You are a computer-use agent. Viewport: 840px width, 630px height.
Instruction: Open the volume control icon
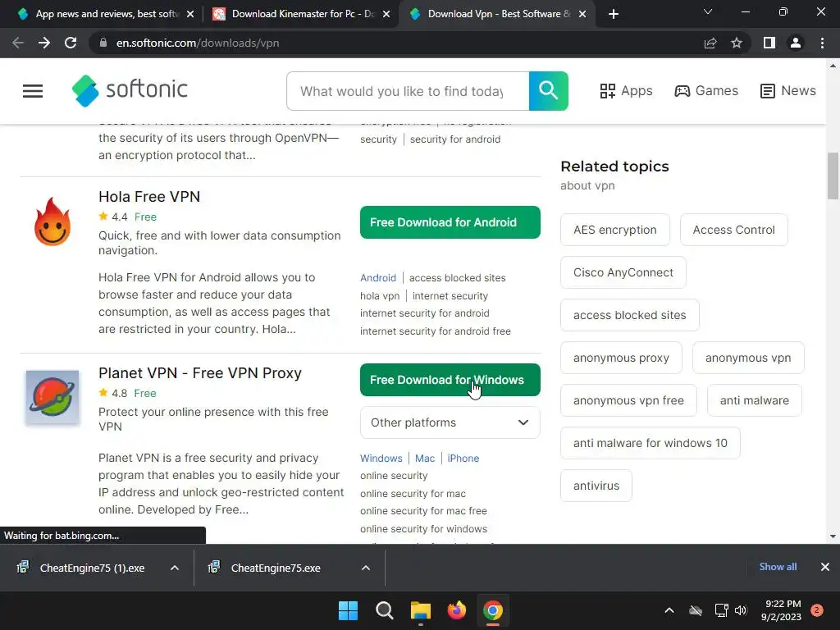click(x=741, y=610)
